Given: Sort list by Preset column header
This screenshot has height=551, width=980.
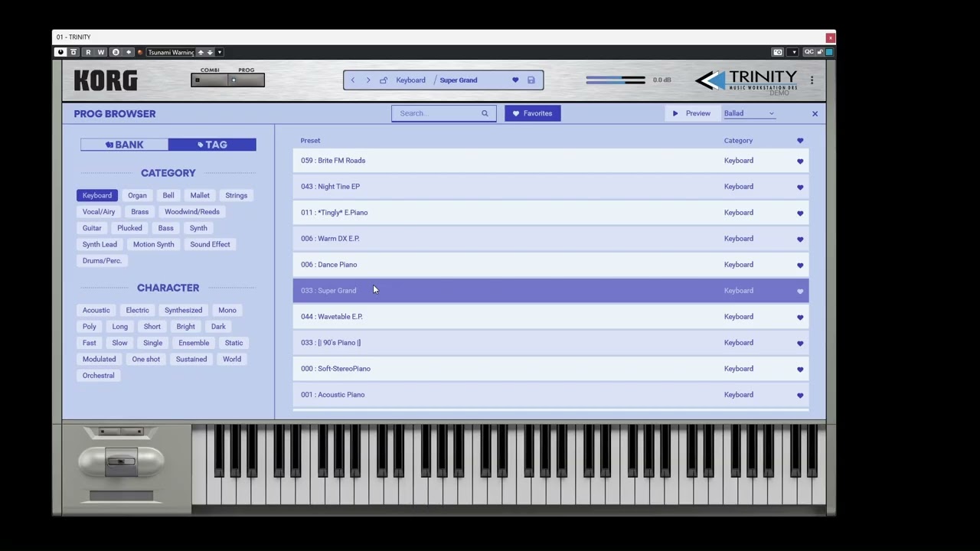Looking at the screenshot, I should click(x=310, y=140).
